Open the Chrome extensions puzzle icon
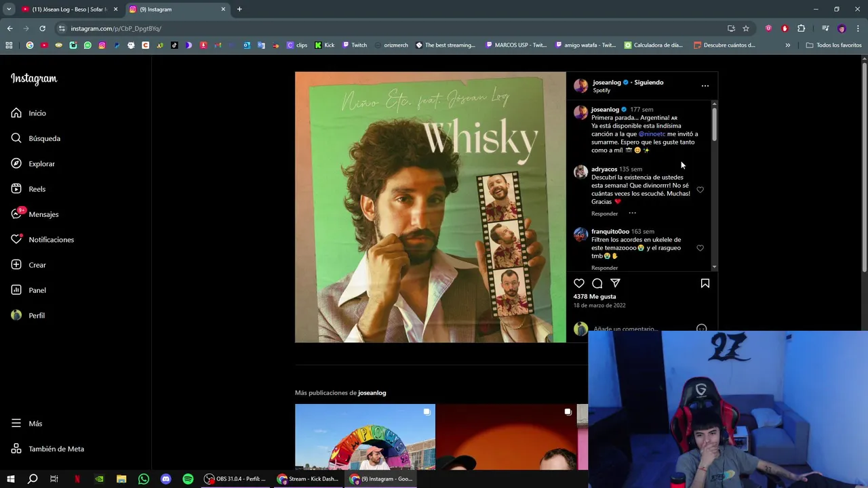Viewport: 868px width, 488px height. tap(801, 28)
